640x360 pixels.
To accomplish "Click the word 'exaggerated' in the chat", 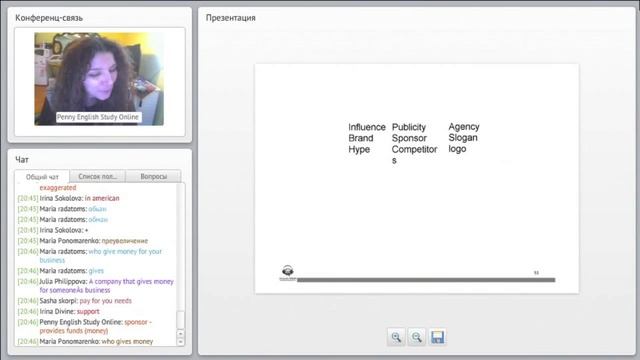I will point(58,188).
